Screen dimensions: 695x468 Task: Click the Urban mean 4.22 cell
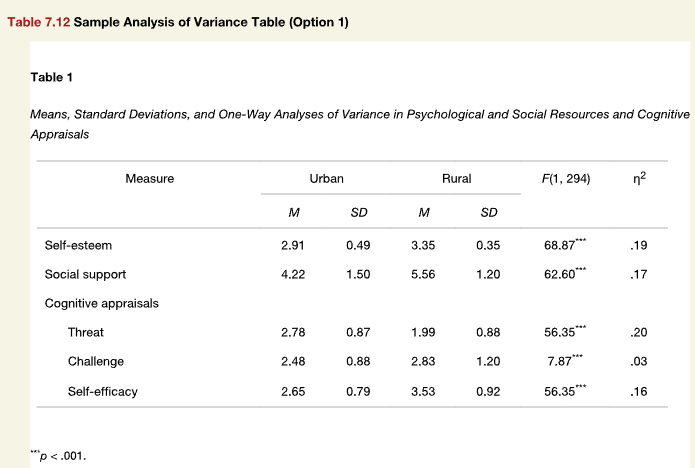coord(294,274)
